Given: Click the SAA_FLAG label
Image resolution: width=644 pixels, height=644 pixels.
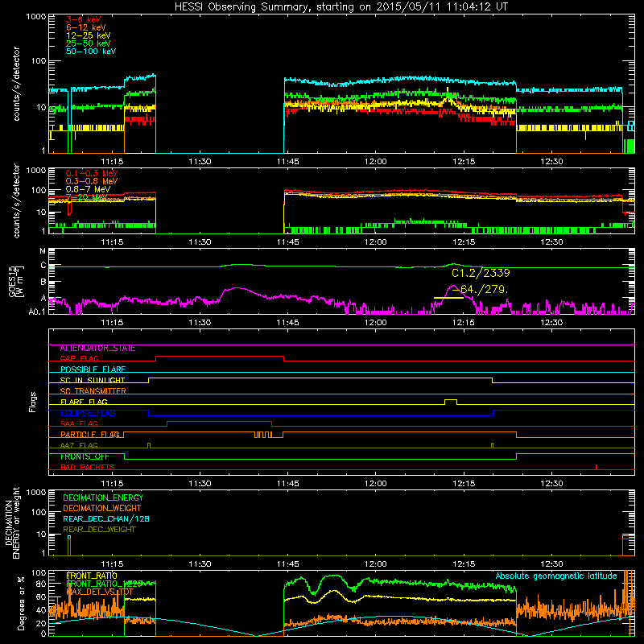Looking at the screenshot, I should coord(79,423).
